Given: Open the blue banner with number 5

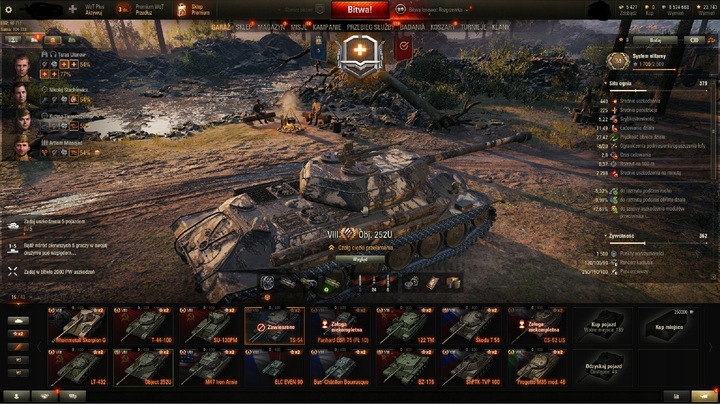Looking at the screenshot, I should pos(319,48).
